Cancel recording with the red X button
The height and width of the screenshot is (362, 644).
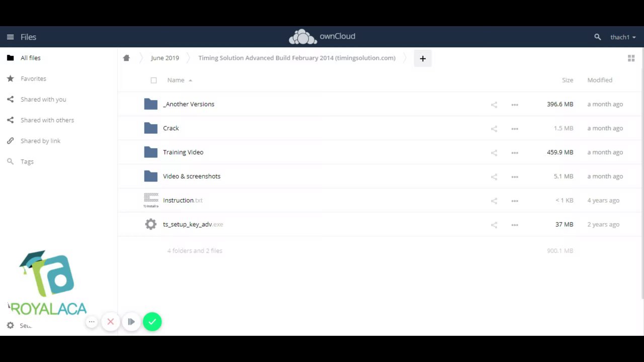pyautogui.click(x=111, y=322)
